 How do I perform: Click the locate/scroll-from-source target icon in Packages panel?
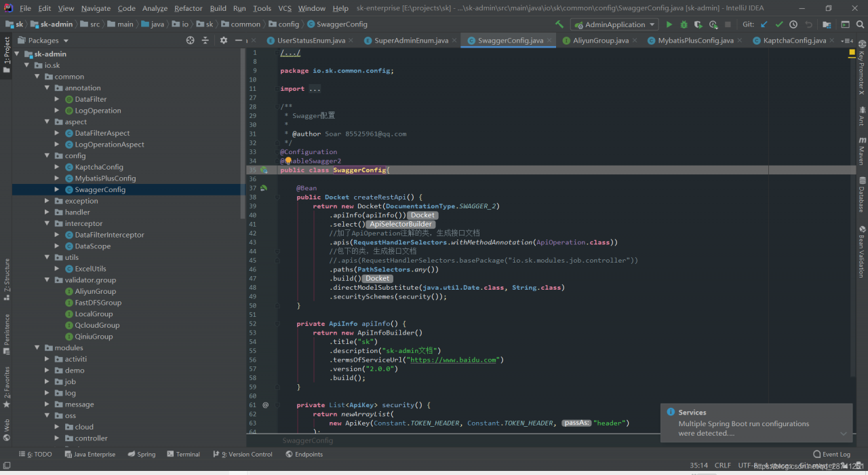click(190, 40)
